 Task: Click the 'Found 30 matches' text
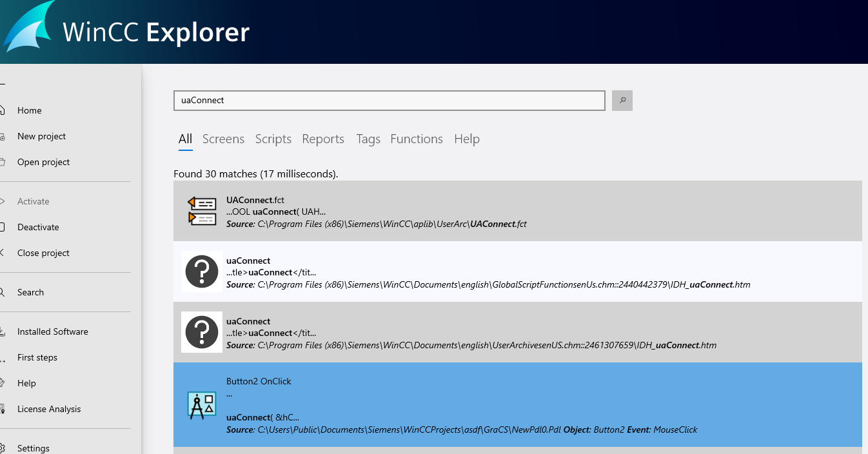[256, 174]
